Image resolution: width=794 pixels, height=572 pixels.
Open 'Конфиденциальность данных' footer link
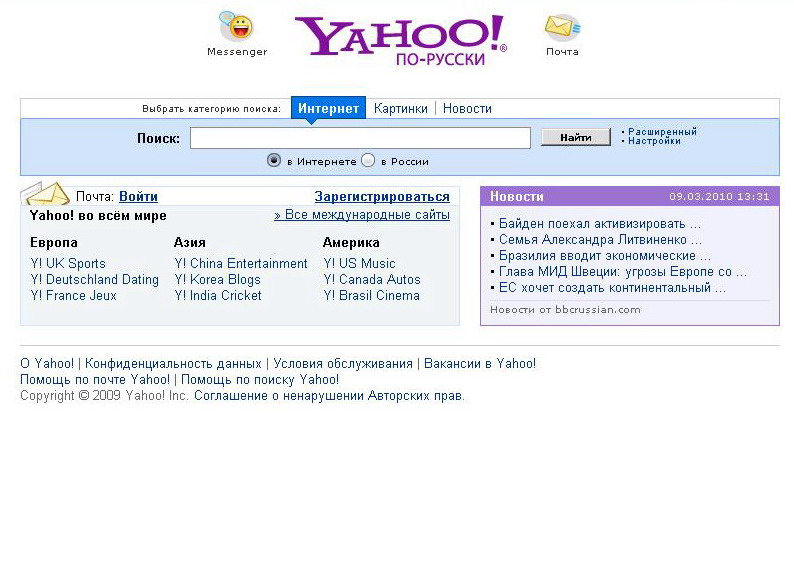click(x=173, y=363)
